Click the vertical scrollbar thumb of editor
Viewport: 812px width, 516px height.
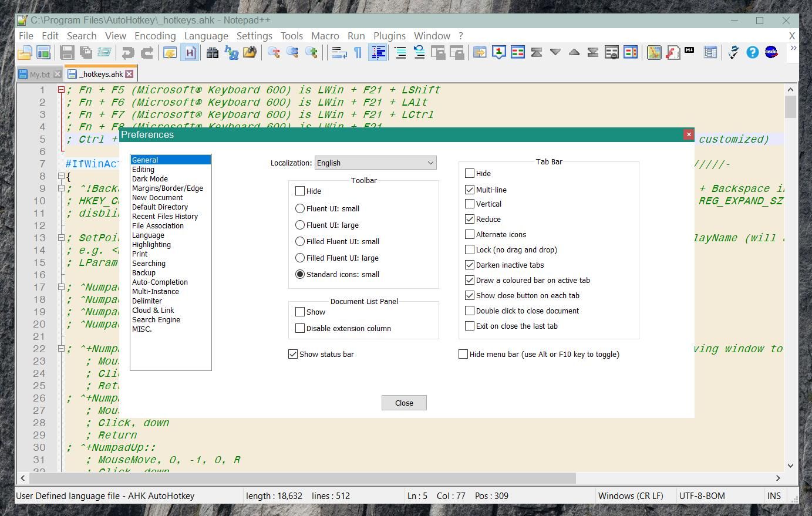[790, 107]
